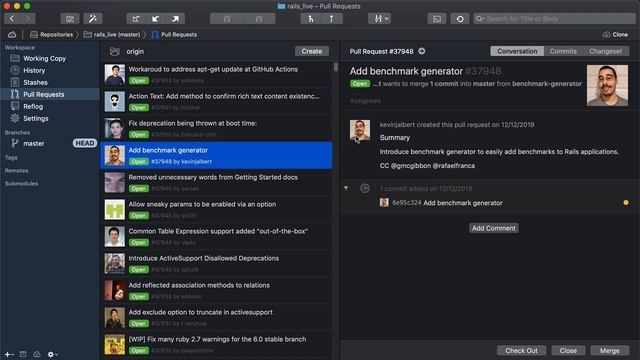640x360 pixels.
Task: Select '[WIP] Fix many ruby 2.7 warnings' row
Action: coord(216,344)
